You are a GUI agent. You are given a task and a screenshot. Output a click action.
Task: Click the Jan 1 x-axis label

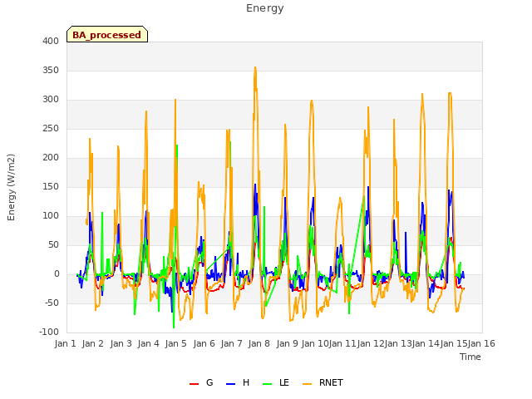(65, 343)
